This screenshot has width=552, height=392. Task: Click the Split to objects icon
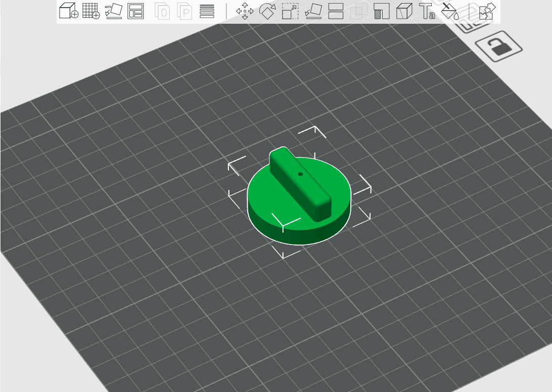[x=162, y=12]
